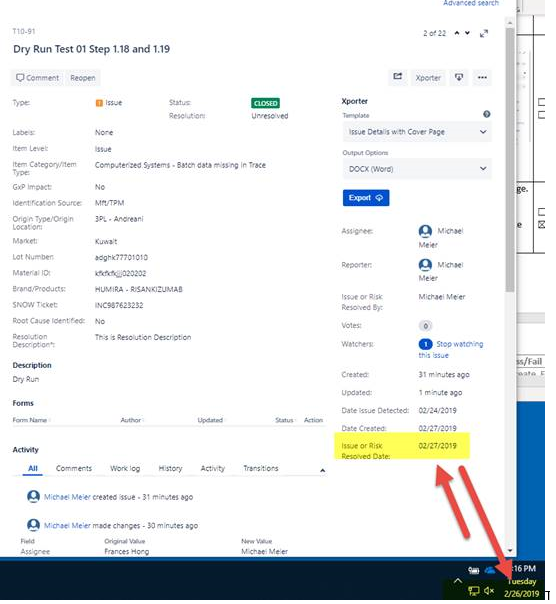
Task: Sort forms by Form Name column
Action: click(30, 420)
